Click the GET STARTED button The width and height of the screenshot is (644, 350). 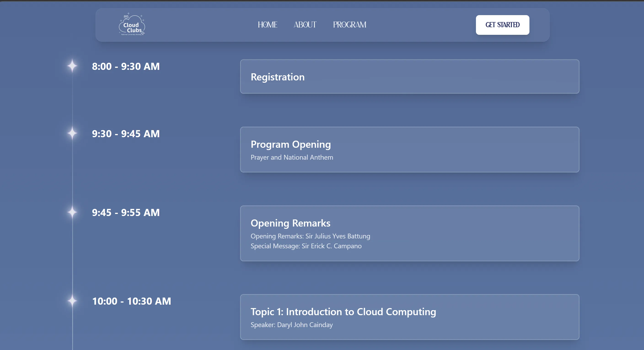pyautogui.click(x=502, y=25)
